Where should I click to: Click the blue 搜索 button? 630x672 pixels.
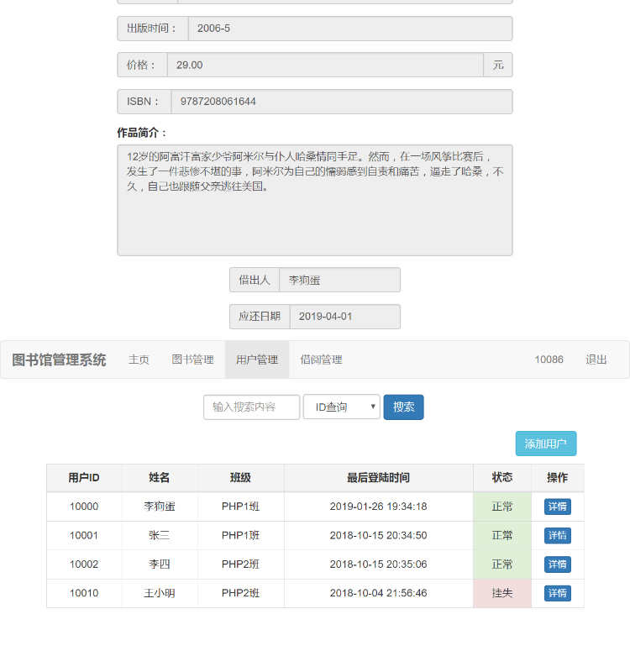pos(403,407)
